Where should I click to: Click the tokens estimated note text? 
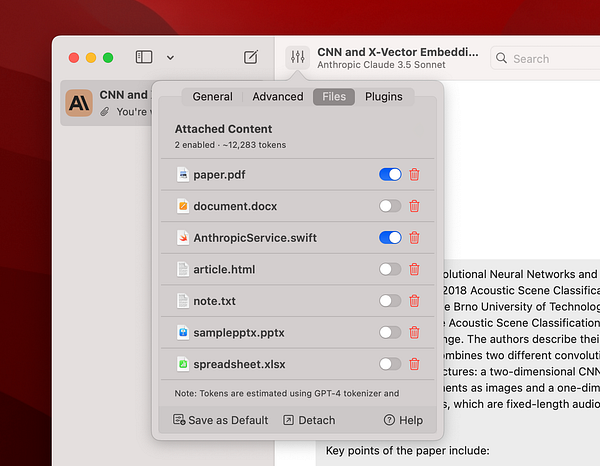(x=287, y=393)
